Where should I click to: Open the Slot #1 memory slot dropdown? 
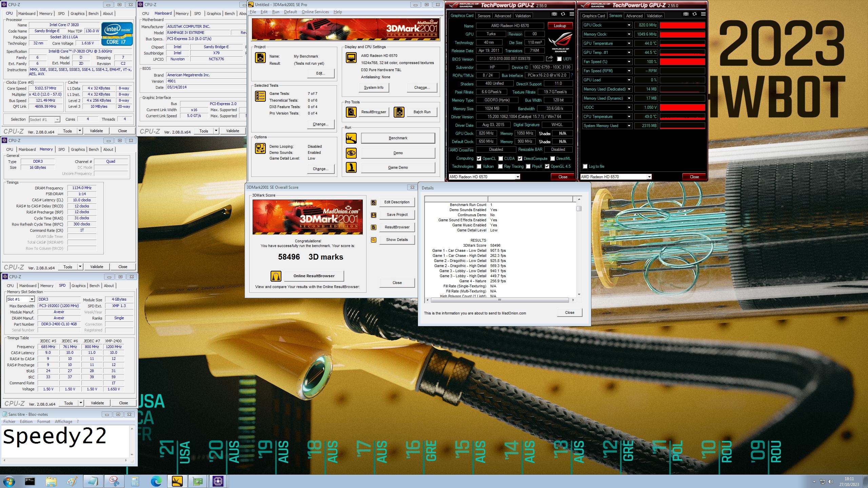(x=32, y=300)
